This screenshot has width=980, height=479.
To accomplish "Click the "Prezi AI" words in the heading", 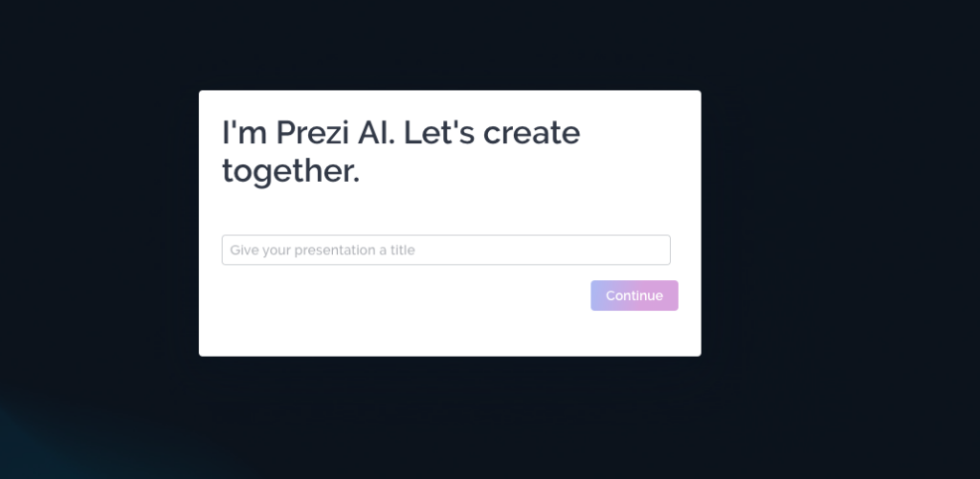I will tap(331, 133).
